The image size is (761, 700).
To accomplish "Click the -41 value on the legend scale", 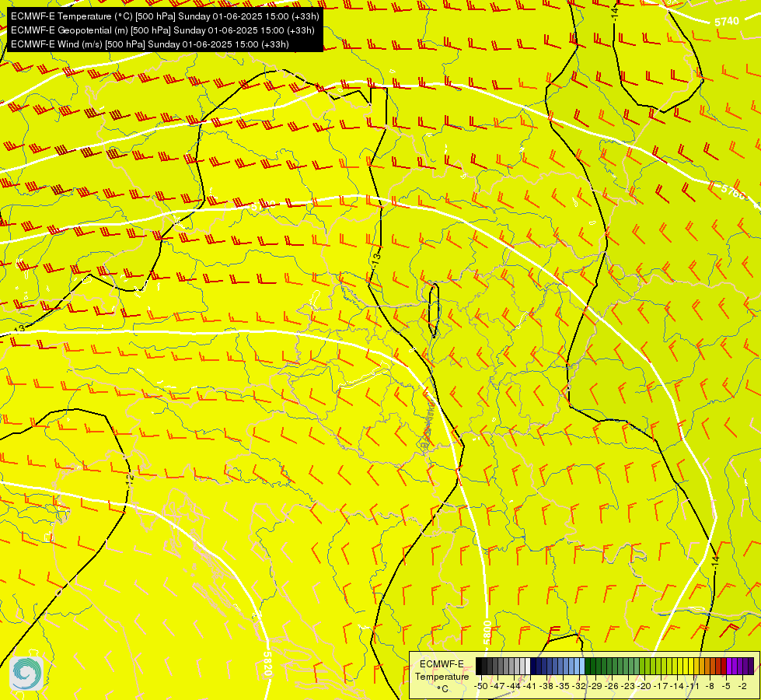I will 530,687.
